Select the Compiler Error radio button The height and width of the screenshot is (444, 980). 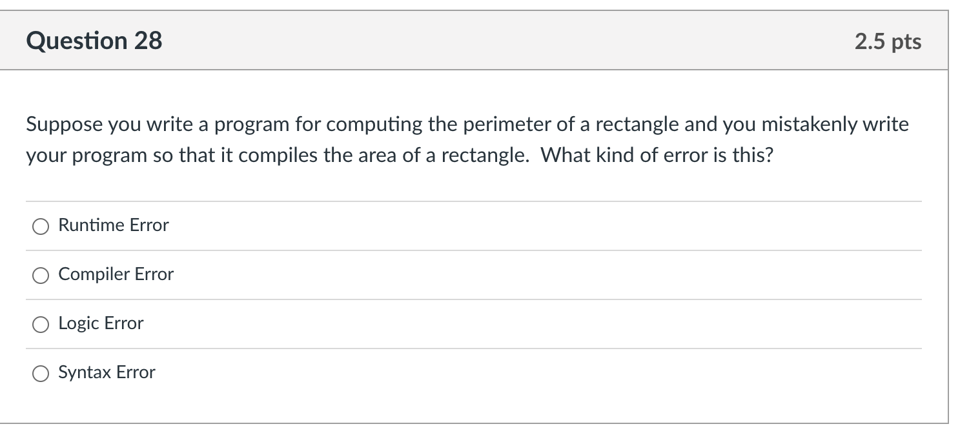[x=40, y=276]
